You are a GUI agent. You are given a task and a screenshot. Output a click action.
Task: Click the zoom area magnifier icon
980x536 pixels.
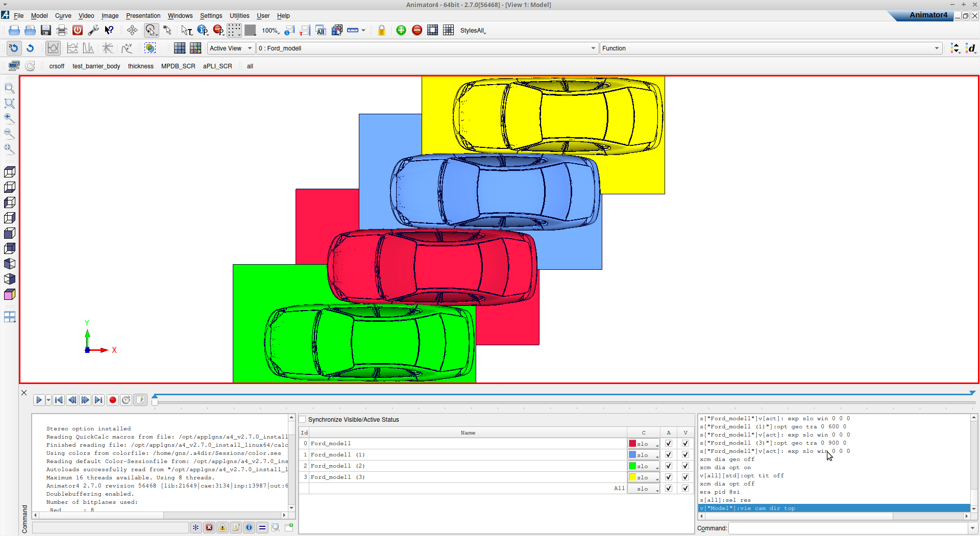(9, 104)
